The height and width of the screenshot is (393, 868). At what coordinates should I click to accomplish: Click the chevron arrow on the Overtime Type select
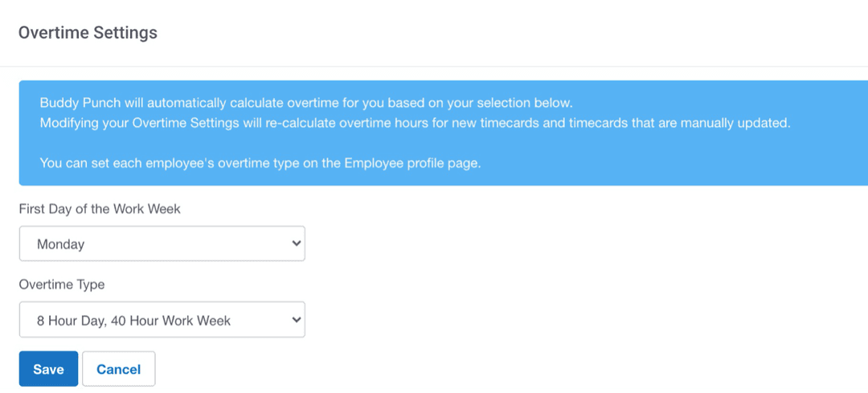pos(296,320)
